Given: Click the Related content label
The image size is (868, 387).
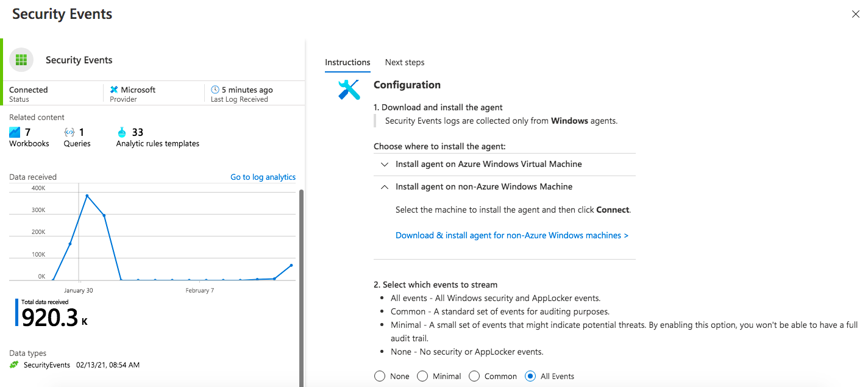Looking at the screenshot, I should point(37,117).
